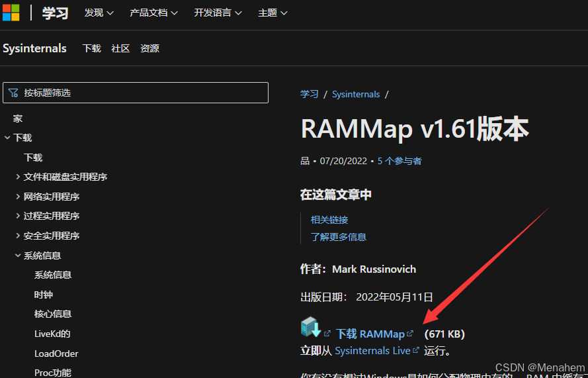Click the RAMMap download server icon
Screen dimensions: 588x378
tap(311, 327)
